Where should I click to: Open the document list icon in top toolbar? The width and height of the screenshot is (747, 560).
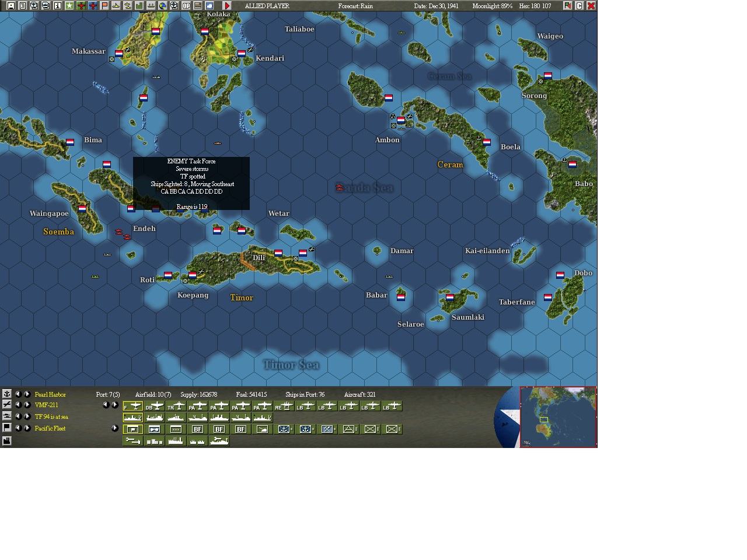23,6
